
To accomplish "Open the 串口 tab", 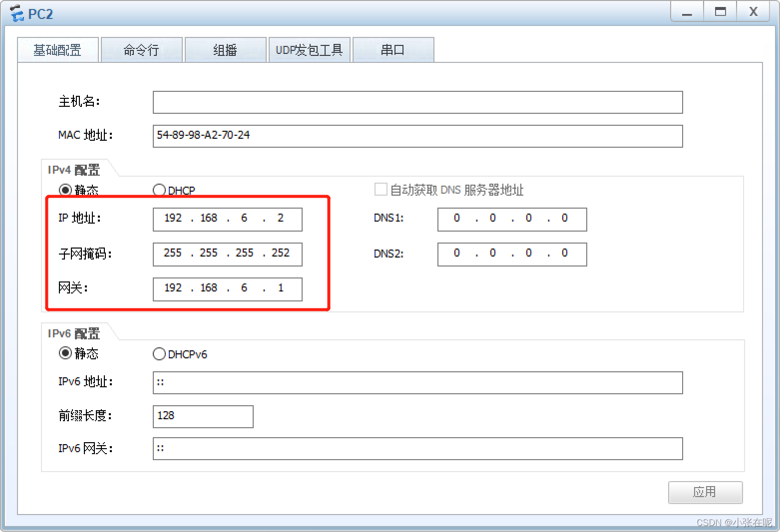I will pyautogui.click(x=393, y=50).
